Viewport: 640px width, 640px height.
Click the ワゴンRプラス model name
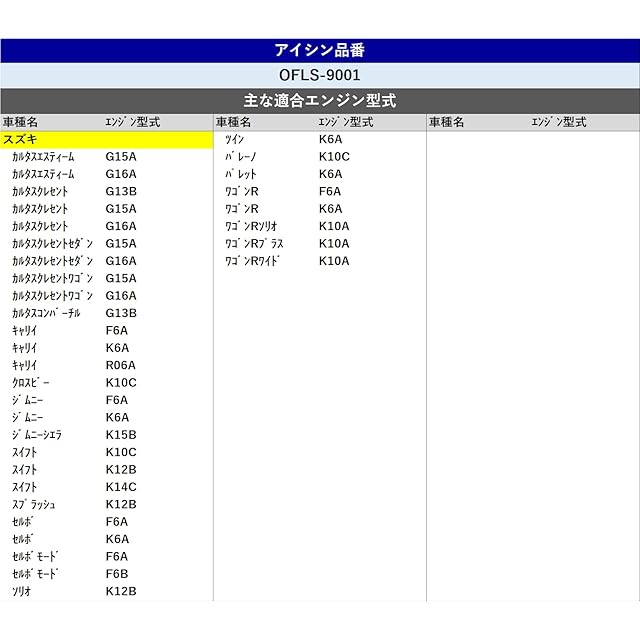pos(255,244)
